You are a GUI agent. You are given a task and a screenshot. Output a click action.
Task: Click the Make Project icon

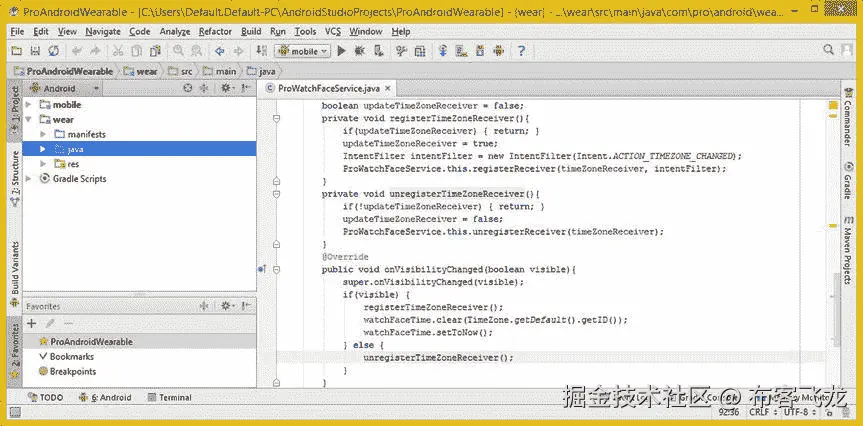click(x=262, y=51)
